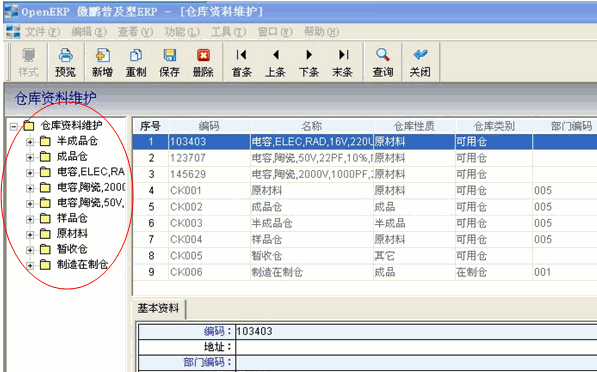Select the 基本资料 tab
Screen dimensions: 597x372
pos(158,308)
